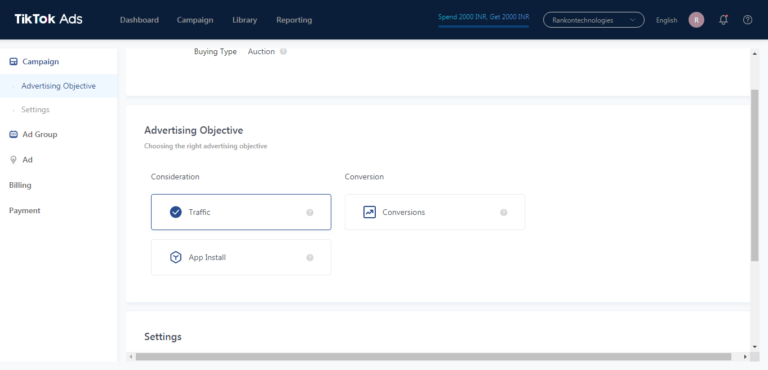This screenshot has height=370, width=768.
Task: Click the info icon beside Auction
Action: [283, 51]
